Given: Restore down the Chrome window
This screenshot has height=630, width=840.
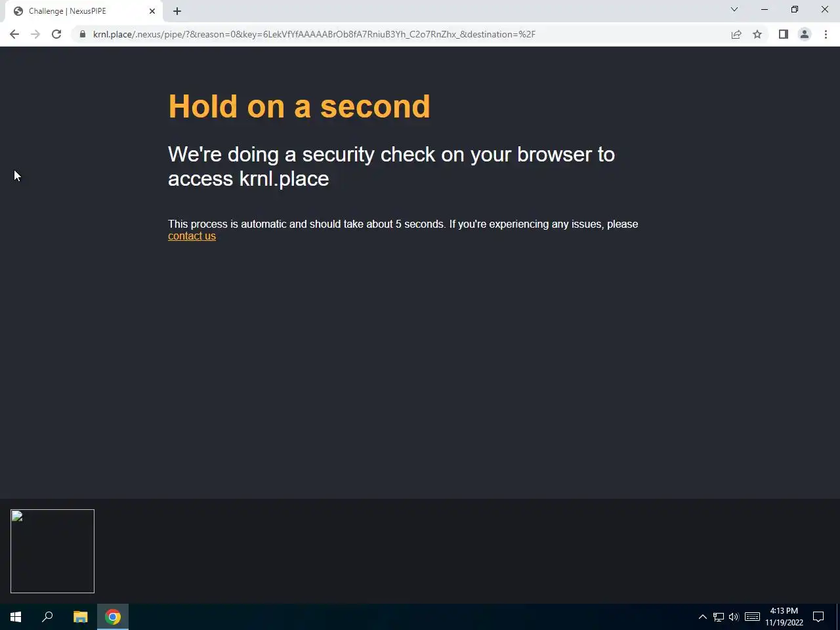Looking at the screenshot, I should pyautogui.click(x=795, y=9).
